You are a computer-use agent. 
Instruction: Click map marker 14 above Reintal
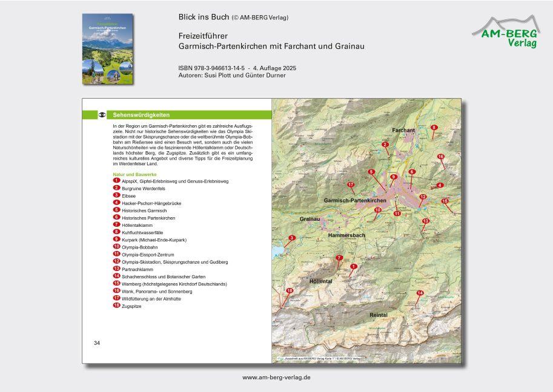pos(420,293)
